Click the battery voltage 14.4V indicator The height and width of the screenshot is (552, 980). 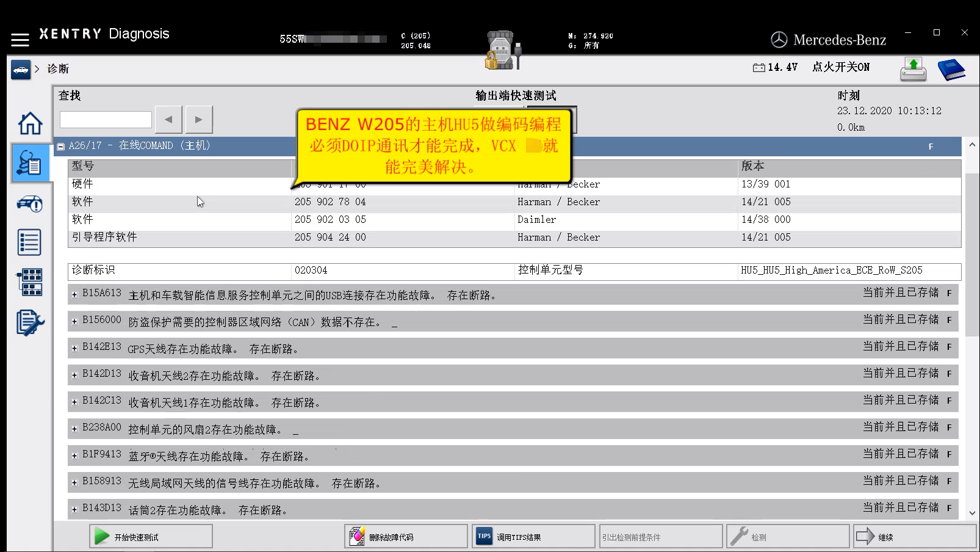pos(775,67)
